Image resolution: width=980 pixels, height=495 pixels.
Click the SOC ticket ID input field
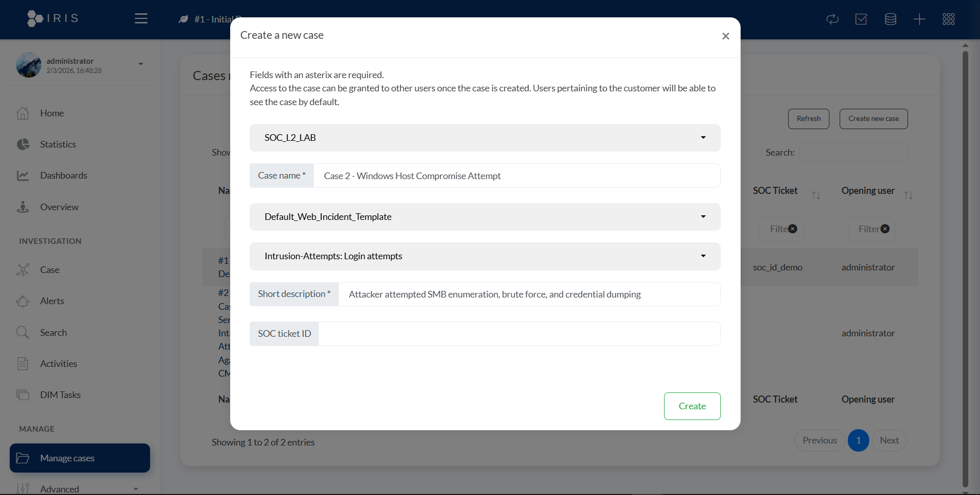[519, 334]
